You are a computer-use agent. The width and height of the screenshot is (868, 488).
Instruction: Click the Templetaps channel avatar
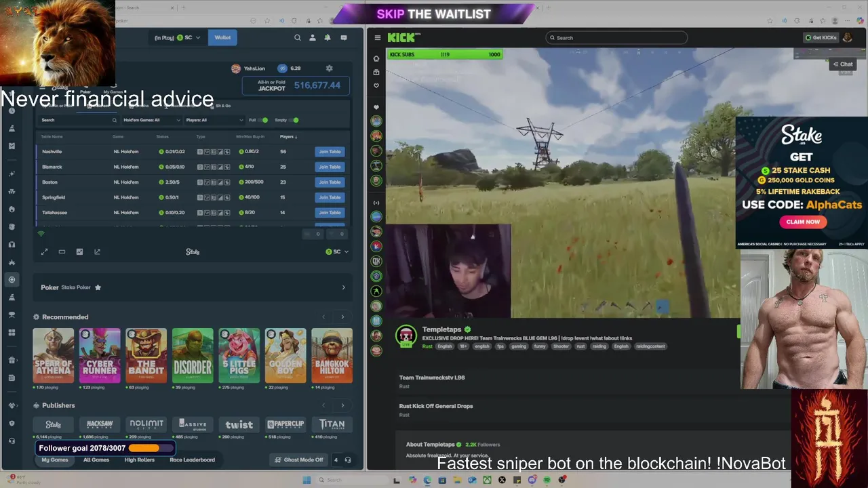[406, 335]
